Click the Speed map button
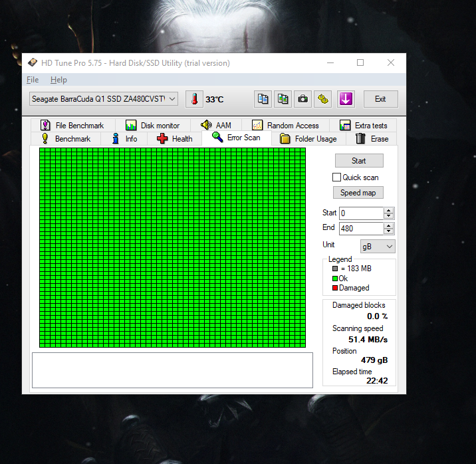Screen dimensions: 476x464 358,193
